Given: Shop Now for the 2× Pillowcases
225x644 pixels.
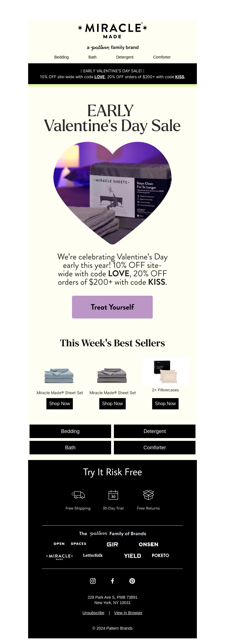Looking at the screenshot, I should pos(165,404).
